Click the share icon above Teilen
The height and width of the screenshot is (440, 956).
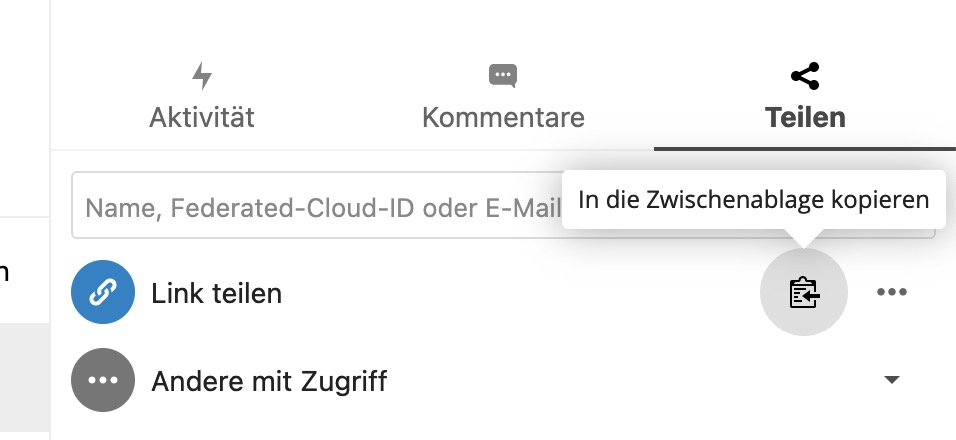point(805,76)
